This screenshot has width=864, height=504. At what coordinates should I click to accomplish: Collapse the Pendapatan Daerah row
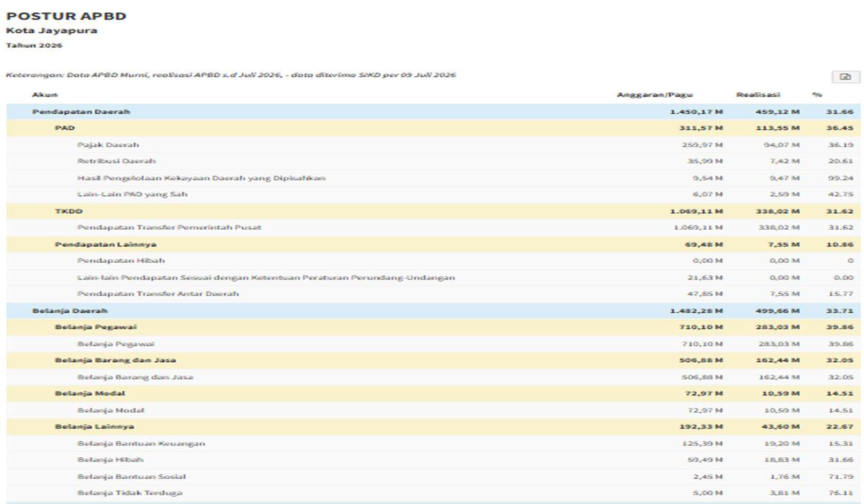coord(433,112)
